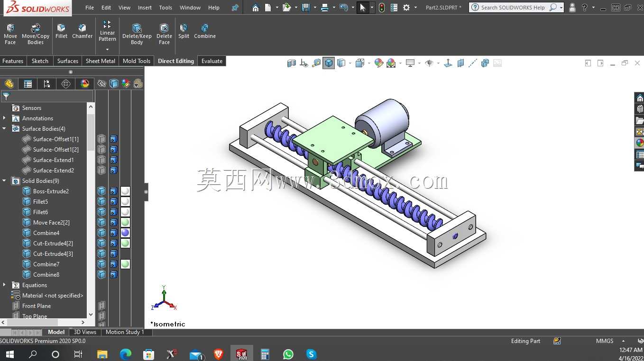Switch to the Sheet Metal tab

pyautogui.click(x=101, y=61)
